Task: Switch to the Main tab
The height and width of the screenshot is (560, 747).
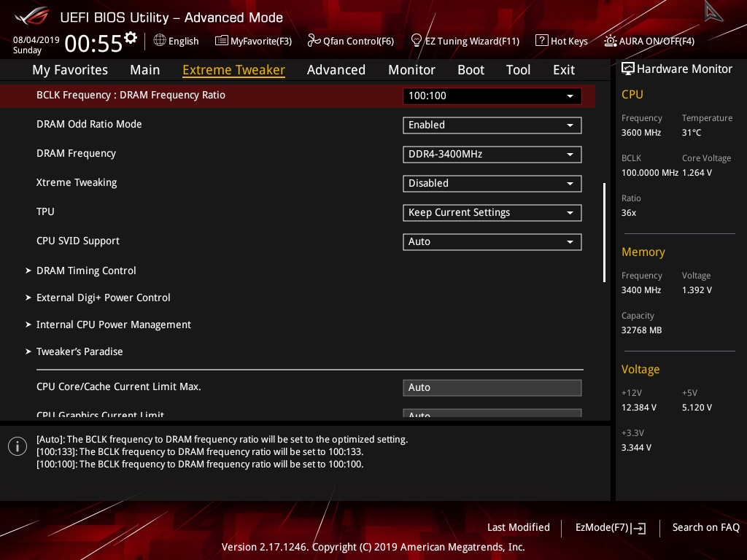Action: [x=145, y=70]
